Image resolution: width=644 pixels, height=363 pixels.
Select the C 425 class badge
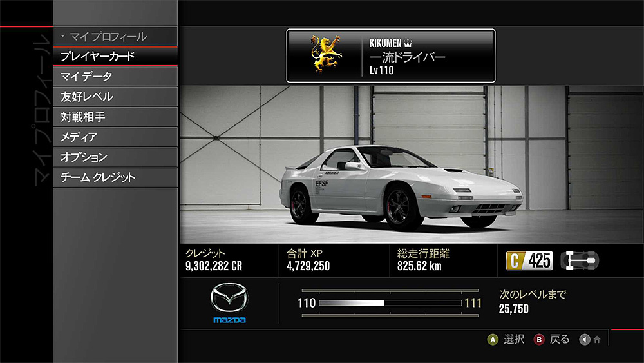coord(529,260)
